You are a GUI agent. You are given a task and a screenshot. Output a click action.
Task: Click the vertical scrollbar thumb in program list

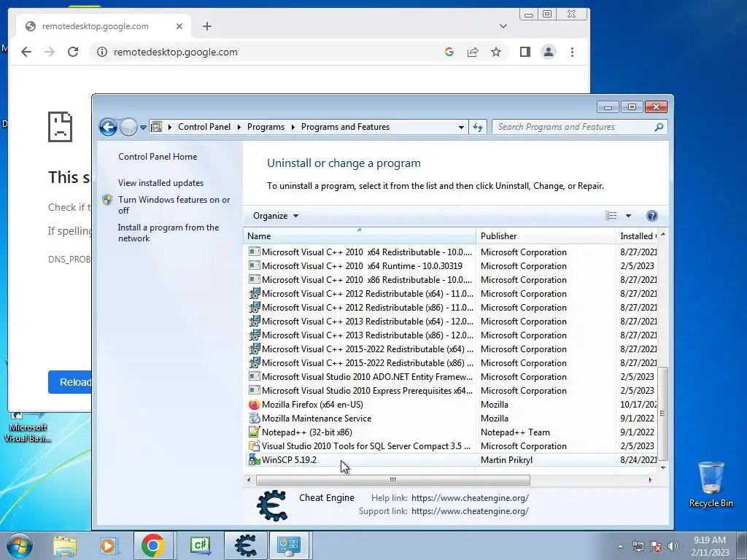coord(662,413)
